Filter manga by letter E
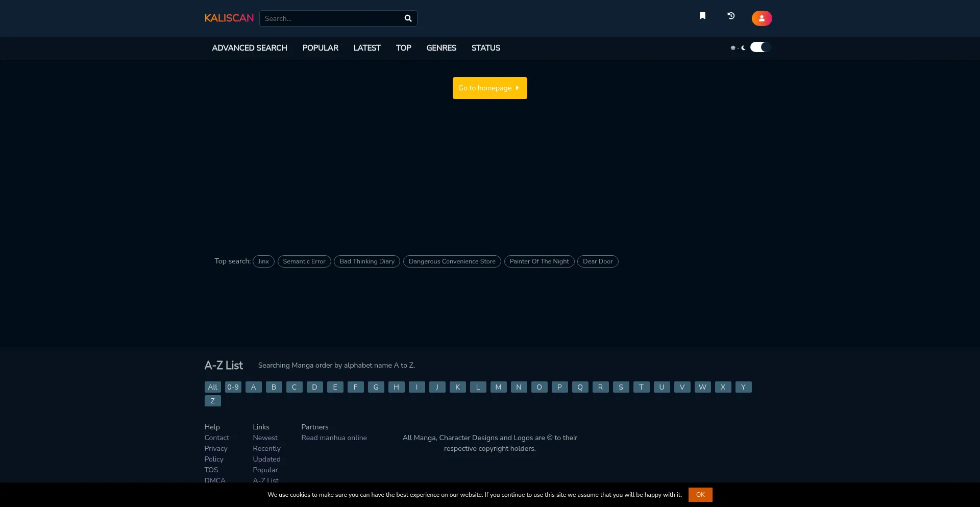Image resolution: width=980 pixels, height=507 pixels. coord(335,387)
